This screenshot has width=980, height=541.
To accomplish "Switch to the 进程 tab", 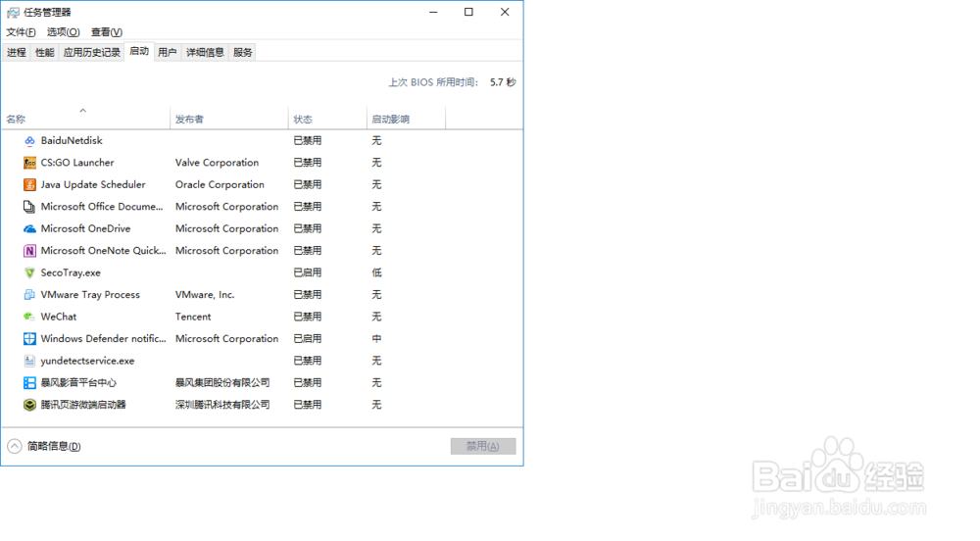I will click(x=17, y=53).
